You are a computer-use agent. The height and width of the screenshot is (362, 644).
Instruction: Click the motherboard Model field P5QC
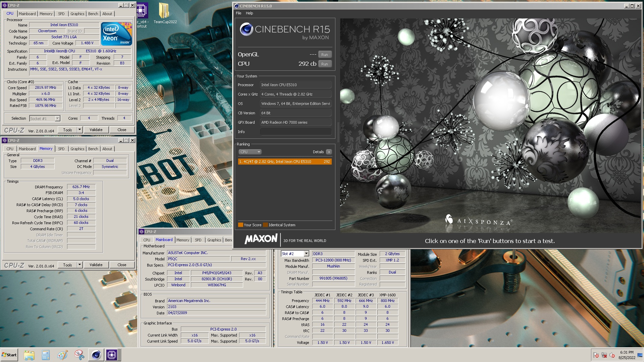[x=199, y=259]
